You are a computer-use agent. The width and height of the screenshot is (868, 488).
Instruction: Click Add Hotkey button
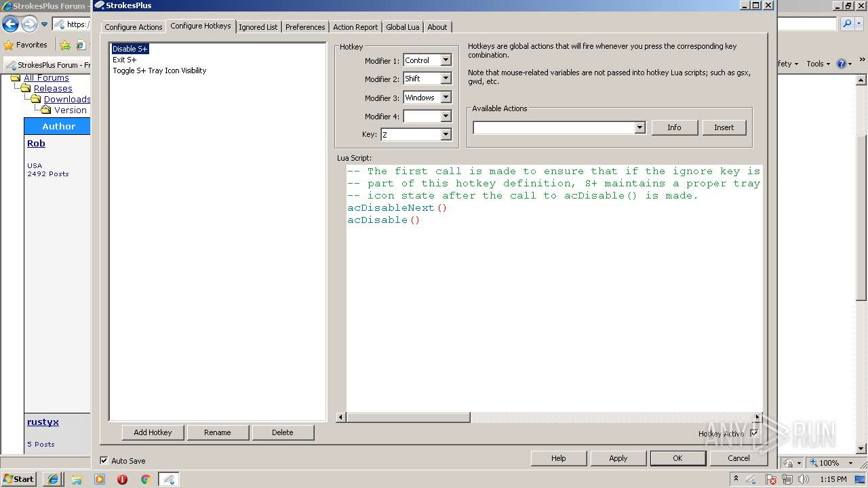click(x=153, y=432)
